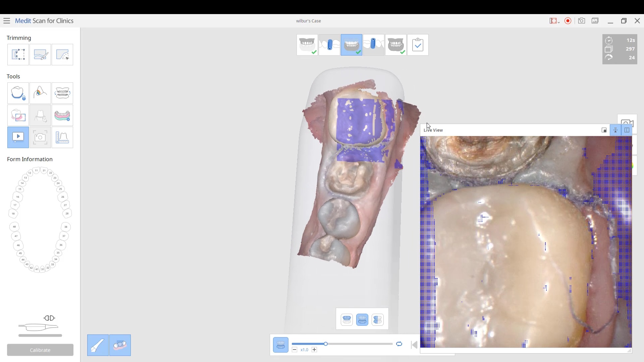The image size is (644, 362).
Task: Show maxilla only view
Action: point(347,320)
